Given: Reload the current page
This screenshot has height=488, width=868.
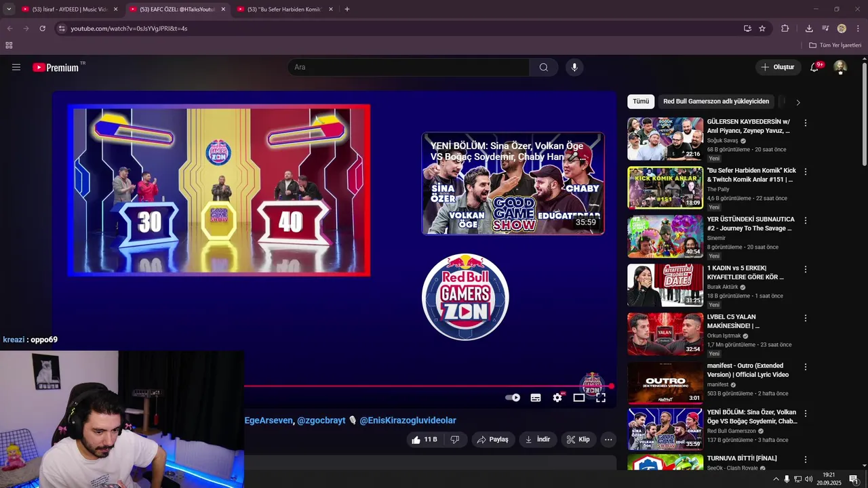Looking at the screenshot, I should 42,28.
